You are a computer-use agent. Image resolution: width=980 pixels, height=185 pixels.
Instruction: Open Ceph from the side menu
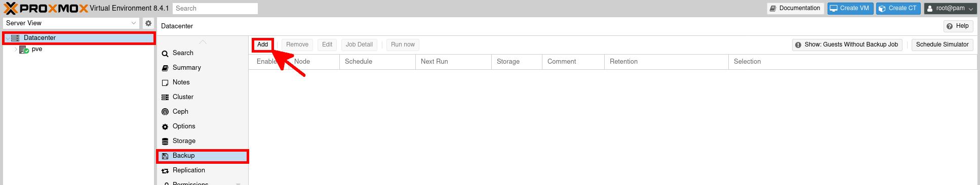click(x=180, y=112)
